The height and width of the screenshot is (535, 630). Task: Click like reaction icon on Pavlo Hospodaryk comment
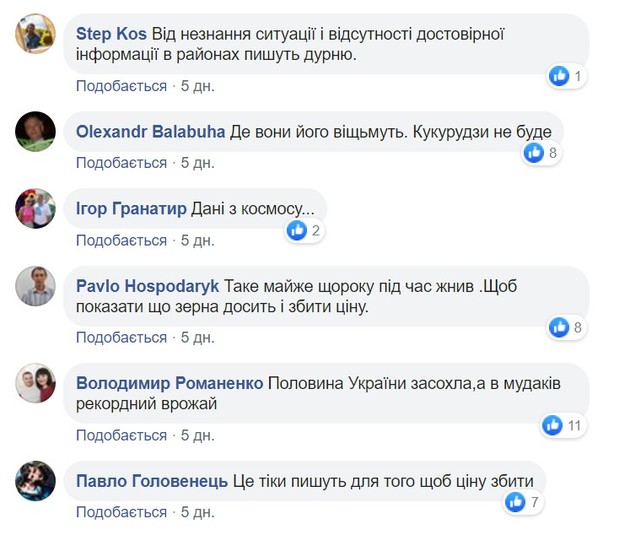tap(560, 326)
